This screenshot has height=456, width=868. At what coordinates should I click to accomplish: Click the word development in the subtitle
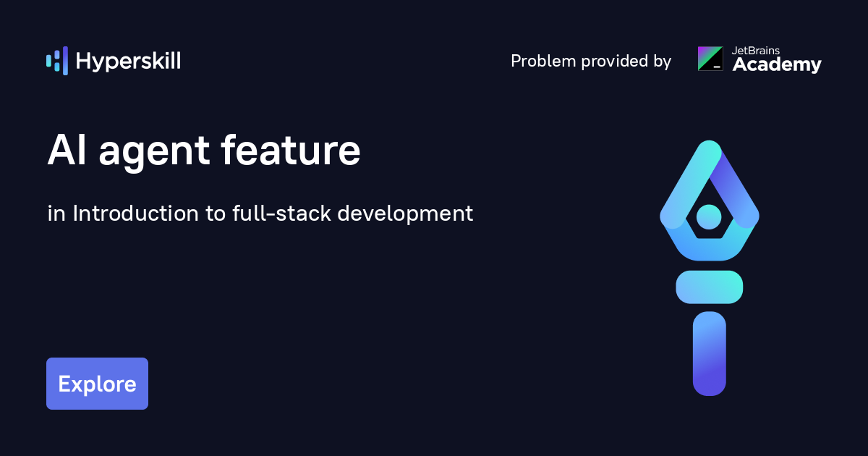tap(405, 214)
